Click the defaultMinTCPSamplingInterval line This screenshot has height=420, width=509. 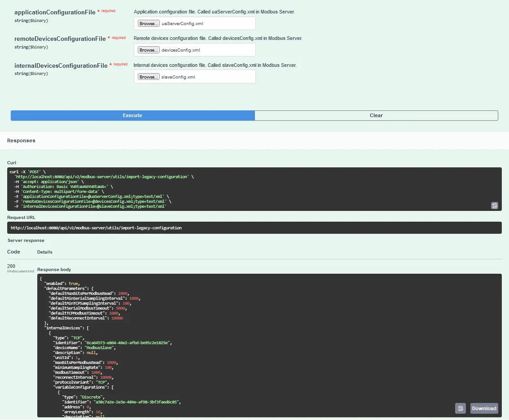click(x=90, y=303)
